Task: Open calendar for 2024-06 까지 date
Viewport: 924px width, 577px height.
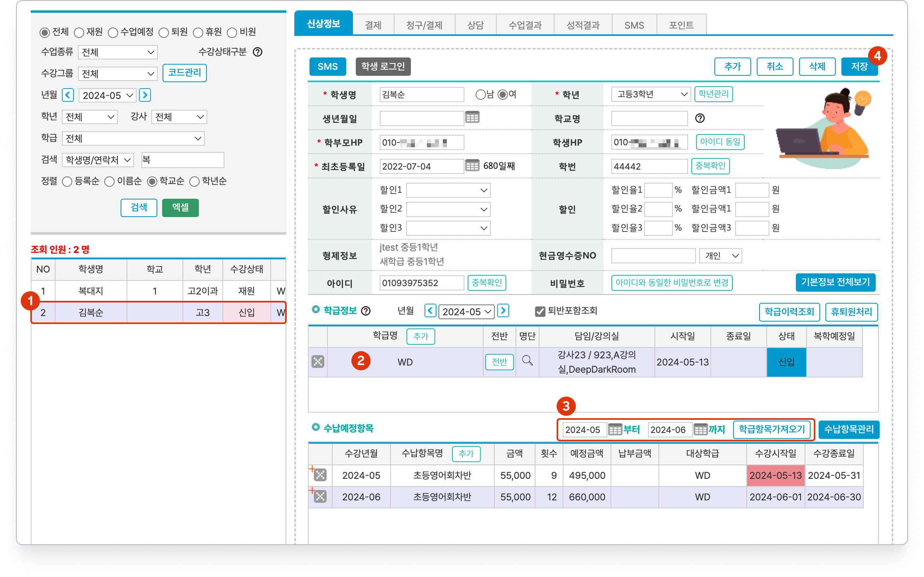Action: 700,430
